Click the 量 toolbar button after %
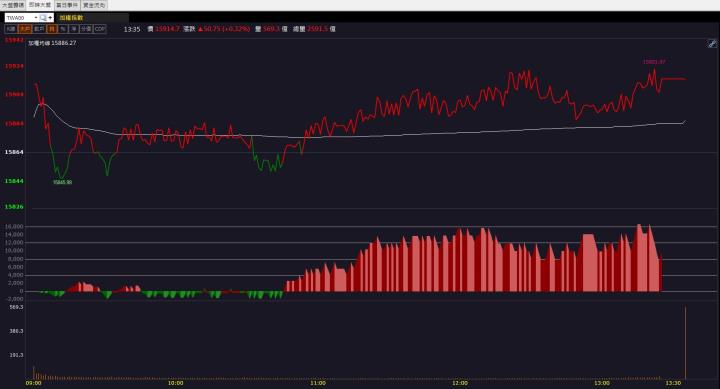The height and width of the screenshot is (389, 720). point(73,28)
